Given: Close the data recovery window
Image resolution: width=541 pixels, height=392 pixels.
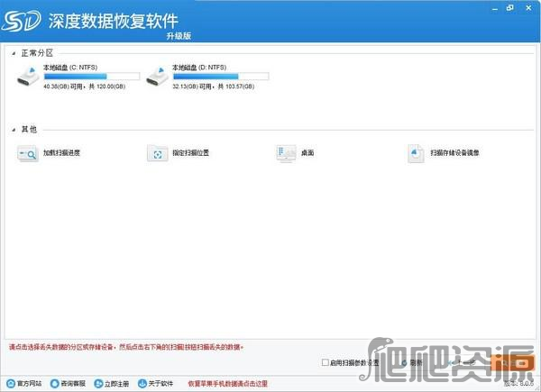Looking at the screenshot, I should [528, 8].
